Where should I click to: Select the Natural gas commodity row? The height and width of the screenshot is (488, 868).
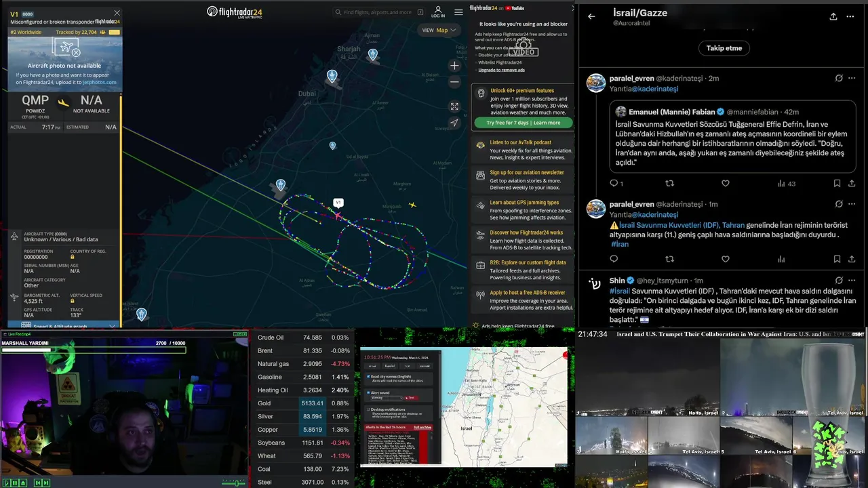click(x=303, y=364)
